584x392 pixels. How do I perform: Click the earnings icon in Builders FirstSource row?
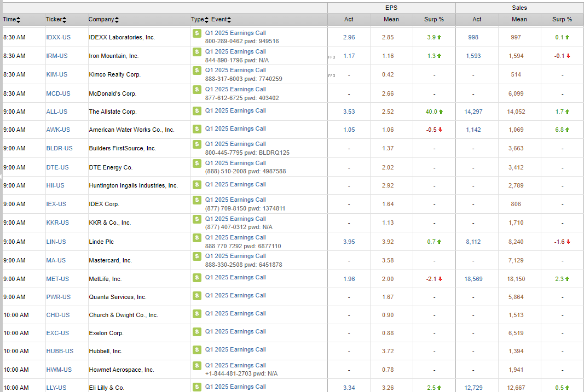click(197, 144)
